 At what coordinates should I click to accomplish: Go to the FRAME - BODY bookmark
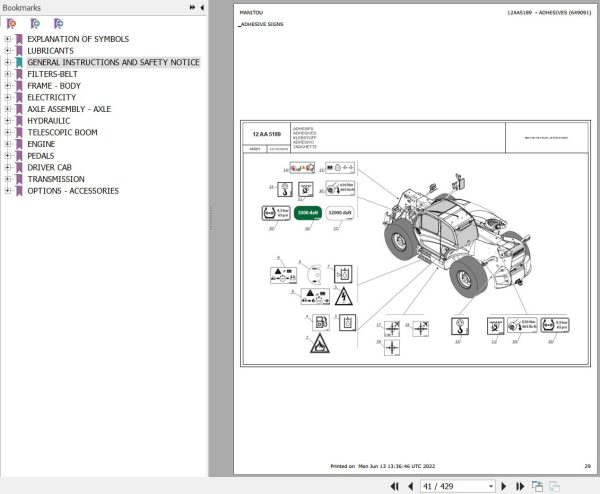(x=54, y=86)
